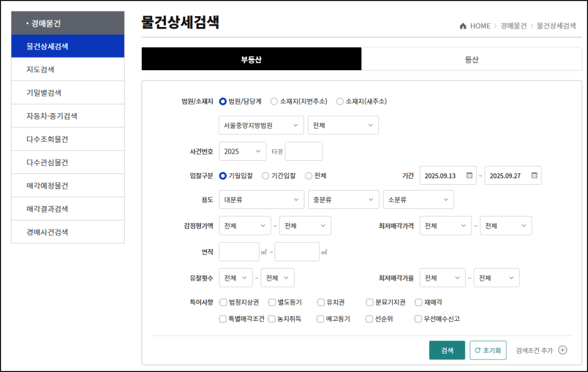Click the 경매물건 breadcrumb link
This screenshot has width=588, height=372.
tap(513, 26)
